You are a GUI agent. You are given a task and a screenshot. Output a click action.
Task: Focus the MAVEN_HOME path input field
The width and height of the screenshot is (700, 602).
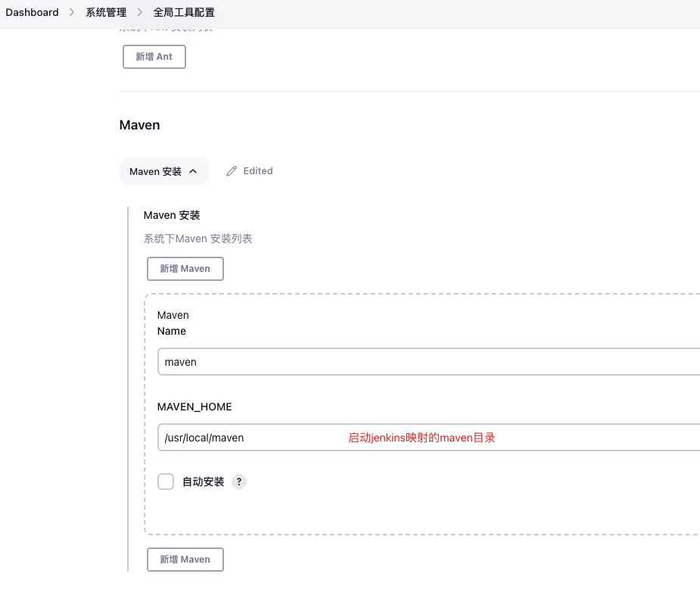[428, 438]
